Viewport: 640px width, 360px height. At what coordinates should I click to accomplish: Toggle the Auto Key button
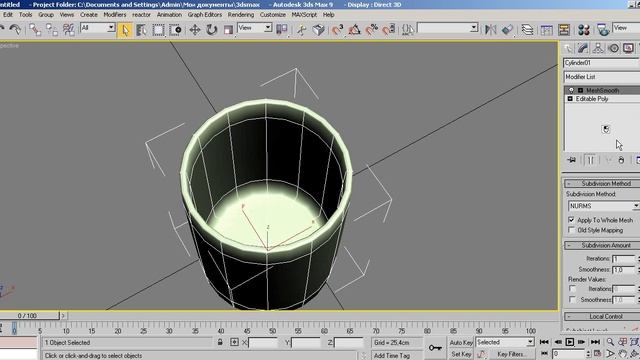coord(461,342)
